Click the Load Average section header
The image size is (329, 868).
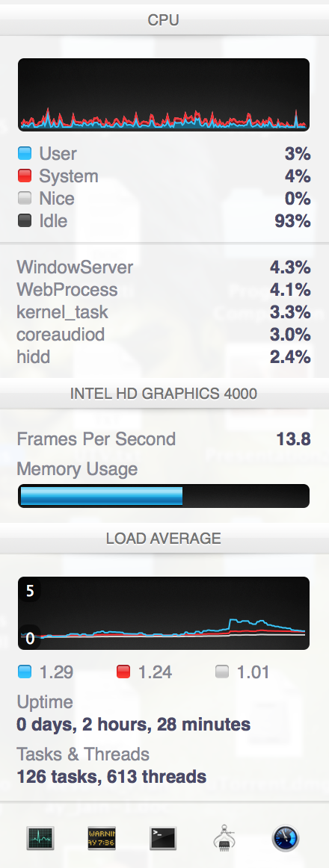(x=164, y=538)
